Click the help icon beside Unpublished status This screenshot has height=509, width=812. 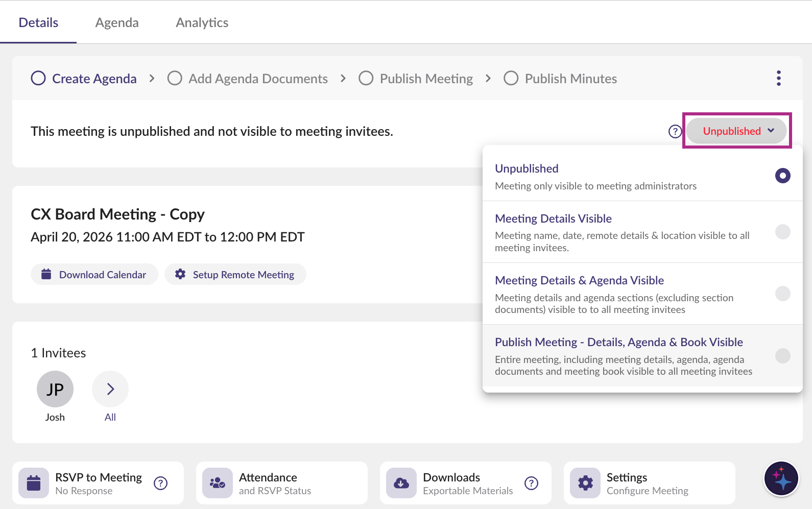tap(675, 131)
